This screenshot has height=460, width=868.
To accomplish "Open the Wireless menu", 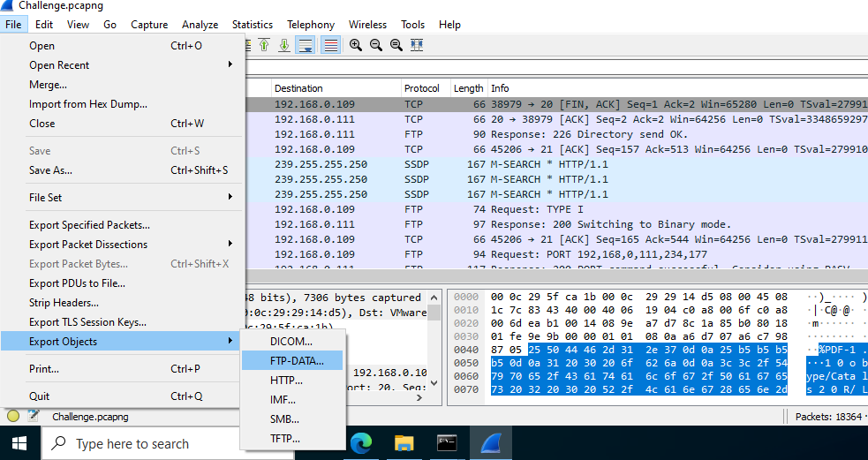I will (367, 25).
